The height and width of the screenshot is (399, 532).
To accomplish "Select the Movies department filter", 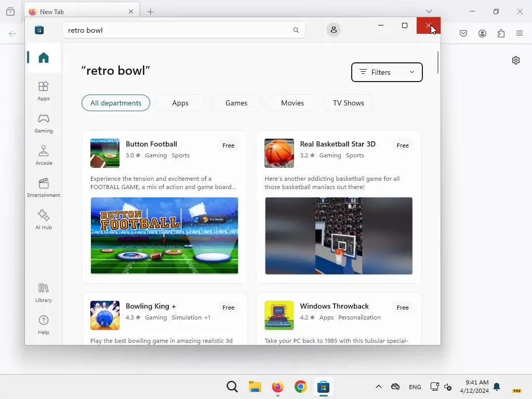I will 292,103.
